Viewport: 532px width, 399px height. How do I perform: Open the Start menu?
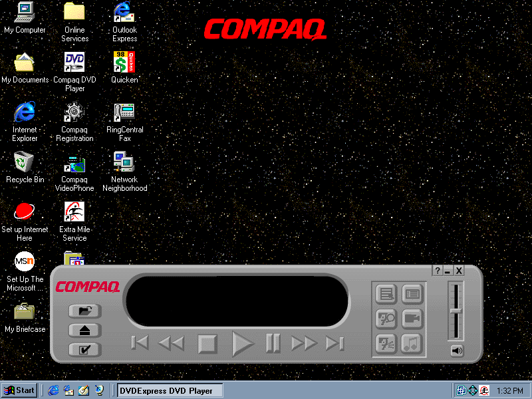[x=19, y=390]
